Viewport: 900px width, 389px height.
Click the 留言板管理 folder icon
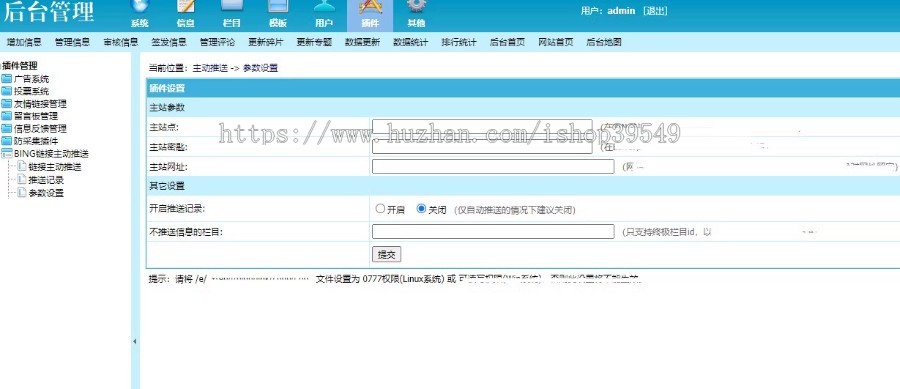[x=6, y=116]
